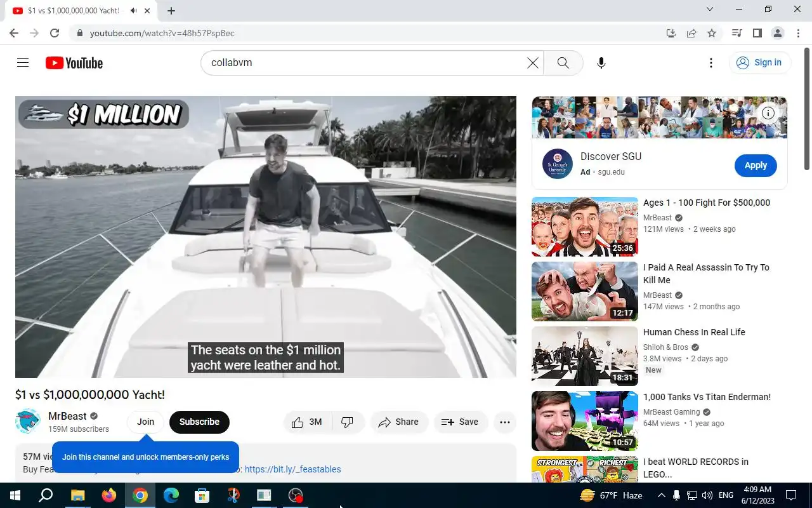This screenshot has width=812, height=508.
Task: Click the Sign in button
Action: tap(759, 62)
